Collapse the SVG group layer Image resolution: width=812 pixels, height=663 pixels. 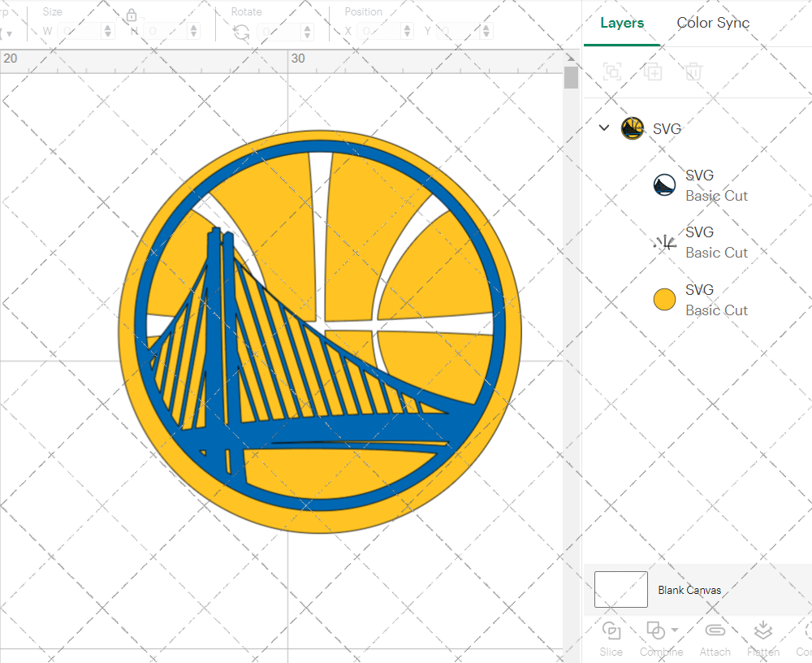tap(604, 128)
